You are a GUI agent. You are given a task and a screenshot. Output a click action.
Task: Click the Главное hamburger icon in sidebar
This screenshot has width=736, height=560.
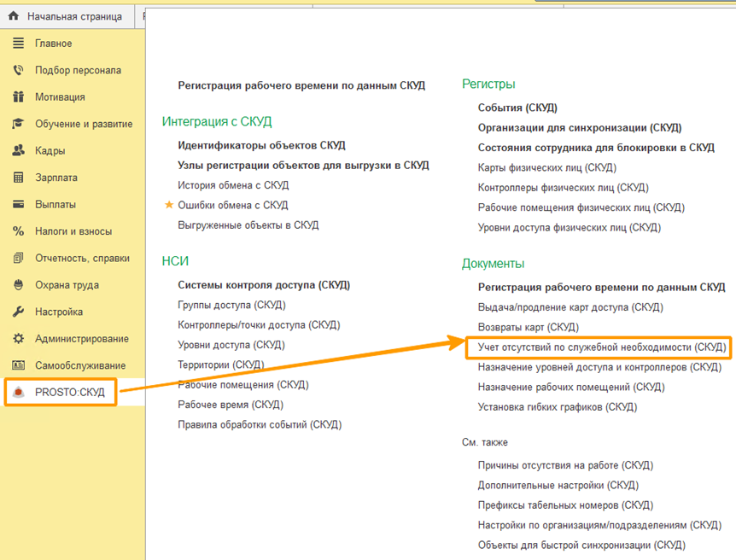(x=18, y=44)
